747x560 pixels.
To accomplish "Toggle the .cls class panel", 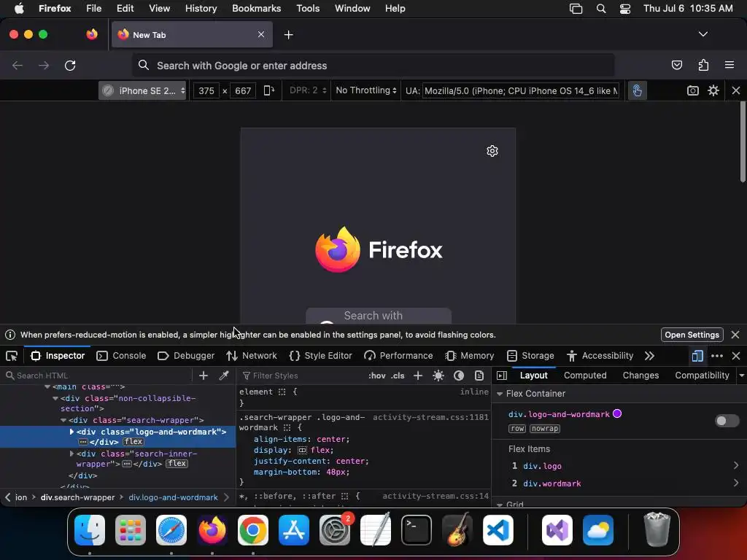I will click(x=398, y=376).
